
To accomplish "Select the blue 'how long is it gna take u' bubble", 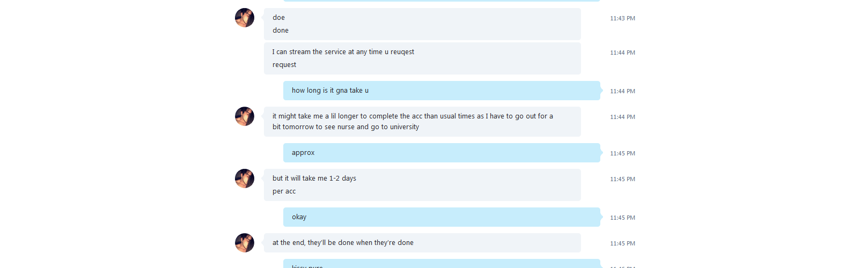I will [442, 91].
